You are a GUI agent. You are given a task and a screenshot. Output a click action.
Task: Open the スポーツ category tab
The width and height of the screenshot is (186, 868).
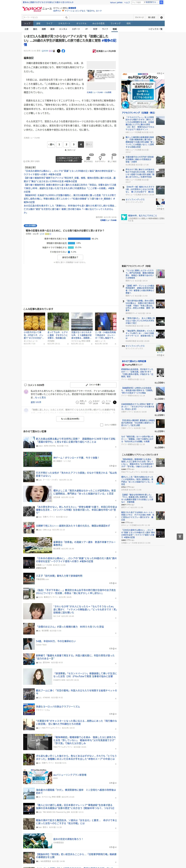76,29
